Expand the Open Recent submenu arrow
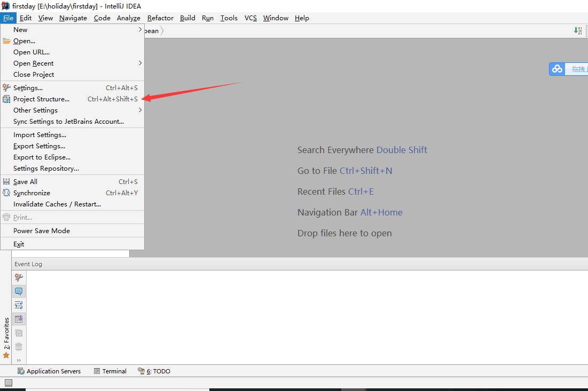Screen dimensions: 588x391 tap(140, 63)
